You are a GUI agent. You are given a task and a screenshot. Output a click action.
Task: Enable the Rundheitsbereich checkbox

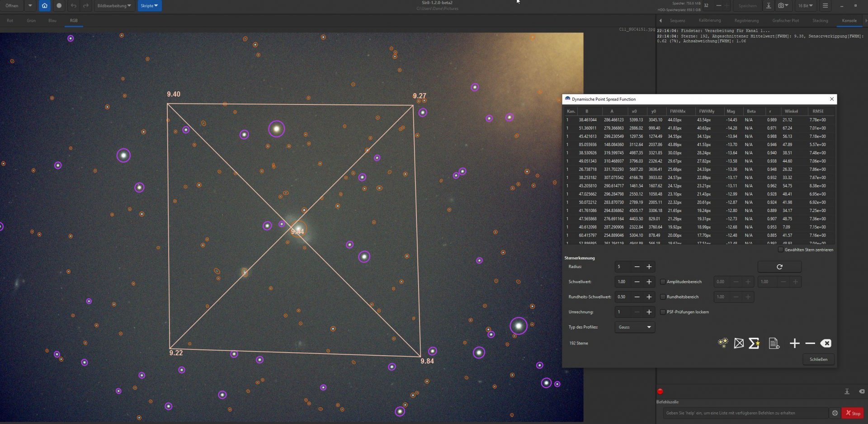[x=663, y=297]
